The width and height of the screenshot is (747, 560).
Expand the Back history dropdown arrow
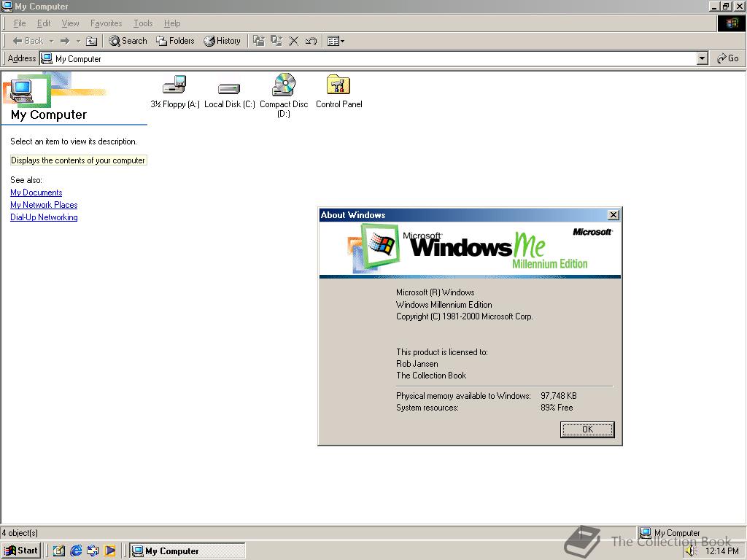51,41
